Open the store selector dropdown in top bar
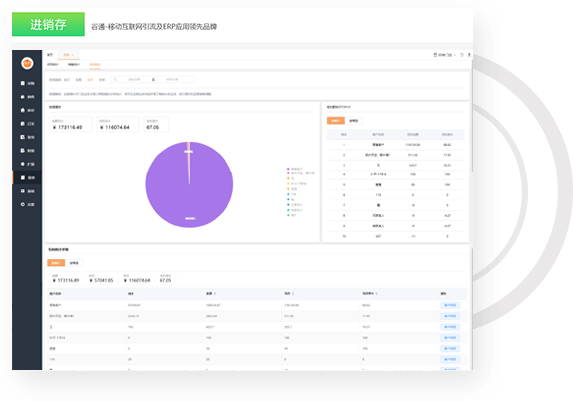The height and width of the screenshot is (401, 573). coord(445,55)
